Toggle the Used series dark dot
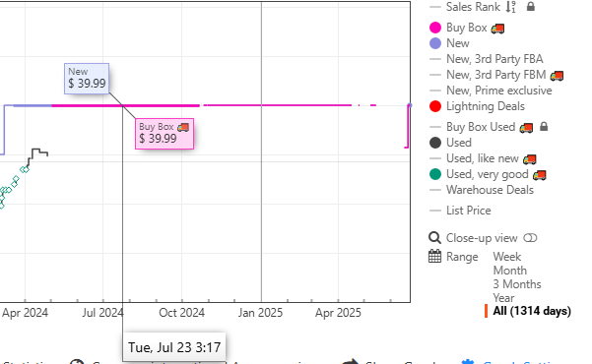592x364 pixels. pos(435,143)
